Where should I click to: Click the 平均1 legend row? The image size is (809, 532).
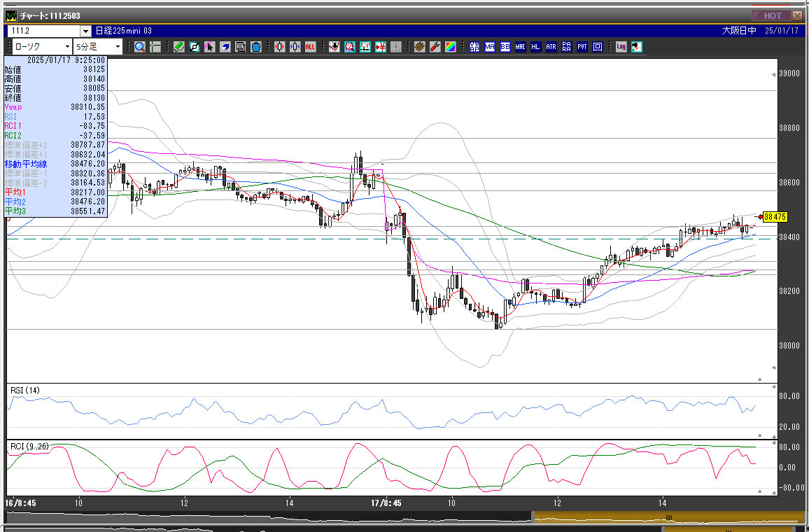(55, 192)
